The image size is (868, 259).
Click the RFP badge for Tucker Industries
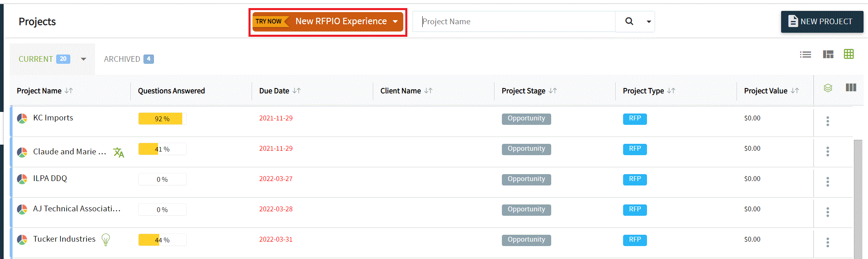635,240
